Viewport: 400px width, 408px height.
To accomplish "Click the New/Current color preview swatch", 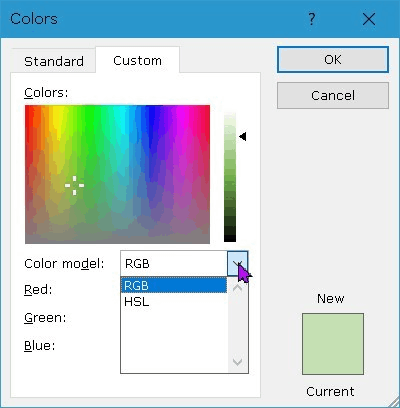I will 333,344.
